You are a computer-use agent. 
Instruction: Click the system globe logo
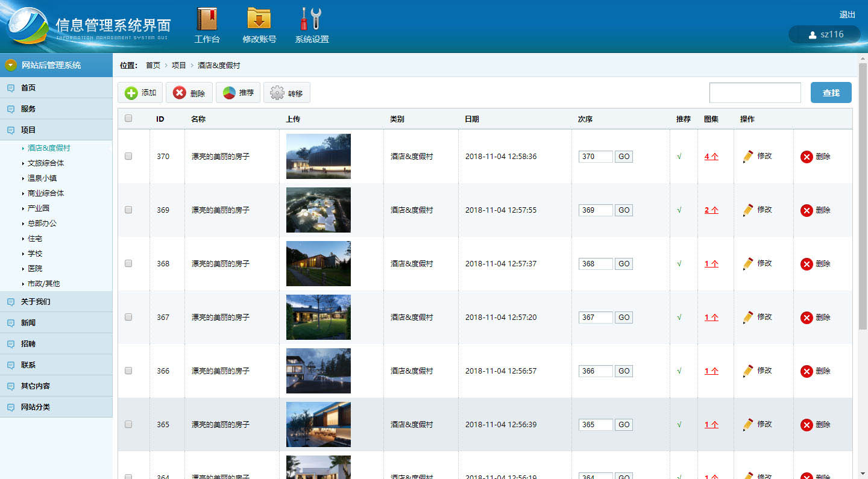point(27,26)
